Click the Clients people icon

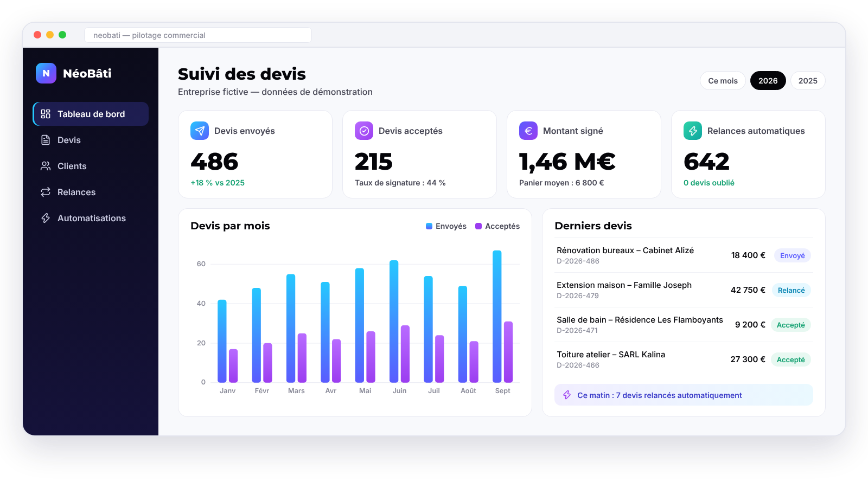(x=46, y=166)
